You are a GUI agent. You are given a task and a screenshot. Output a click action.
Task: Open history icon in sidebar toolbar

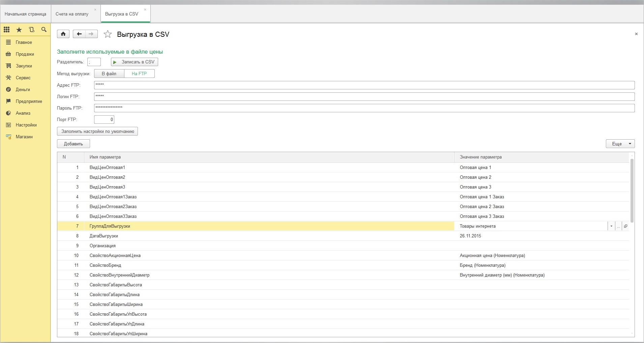coord(32,30)
